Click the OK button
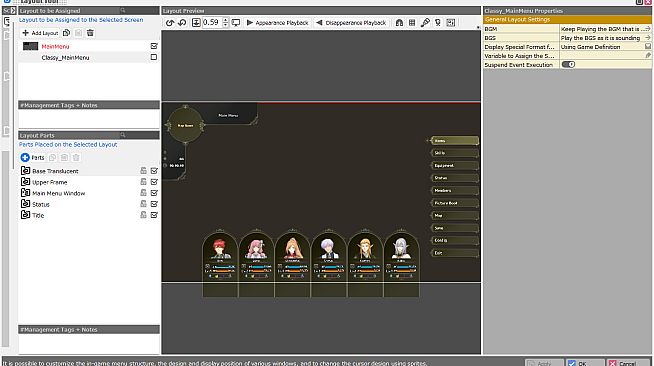The height and width of the screenshot is (366, 654). pyautogui.click(x=584, y=363)
